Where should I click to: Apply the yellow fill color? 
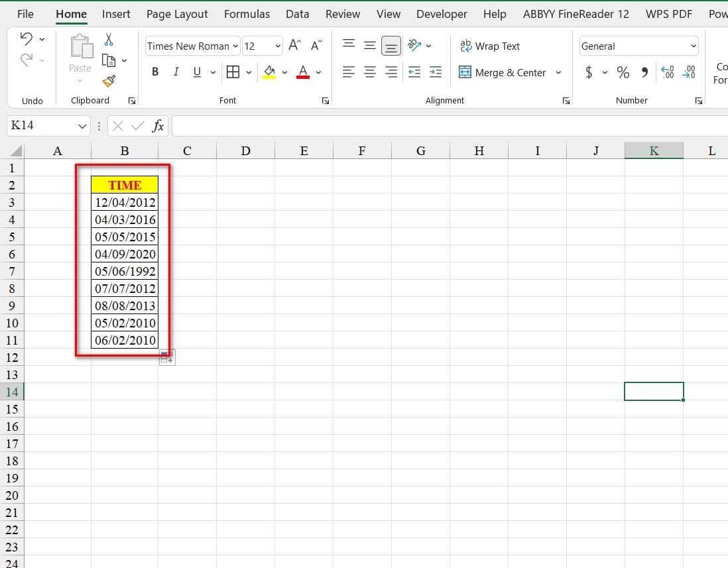[269, 72]
